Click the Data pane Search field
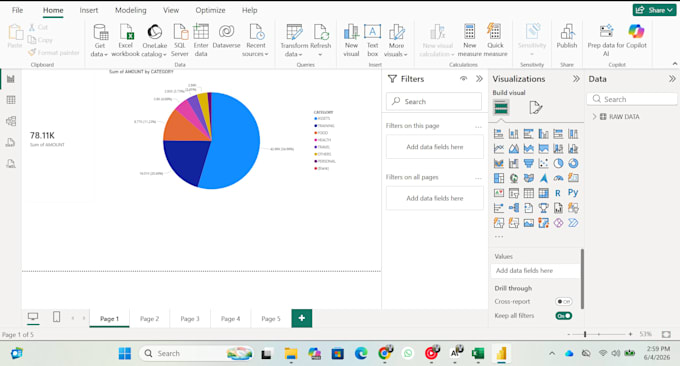 pos(632,99)
